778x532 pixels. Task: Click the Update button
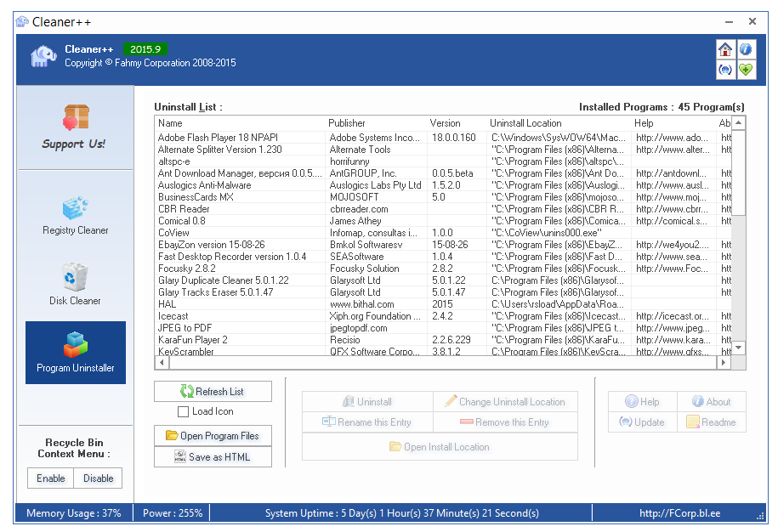[643, 422]
